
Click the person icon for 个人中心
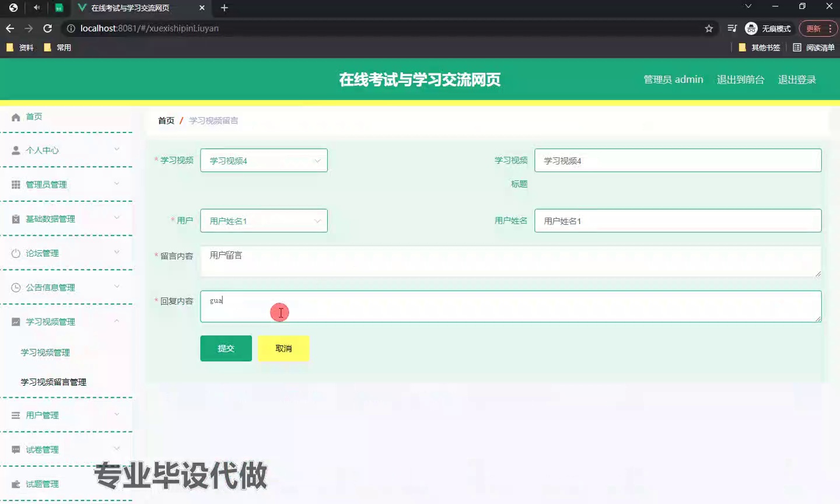16,150
